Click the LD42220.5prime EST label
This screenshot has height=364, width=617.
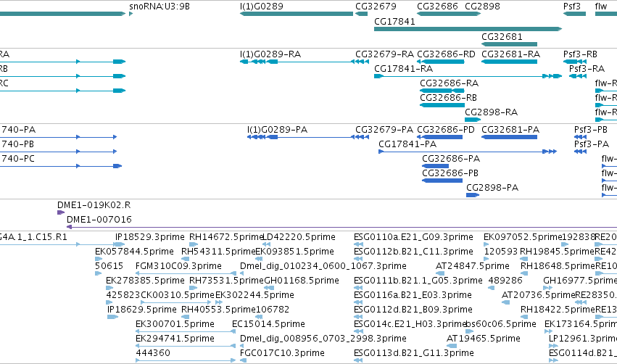point(299,237)
